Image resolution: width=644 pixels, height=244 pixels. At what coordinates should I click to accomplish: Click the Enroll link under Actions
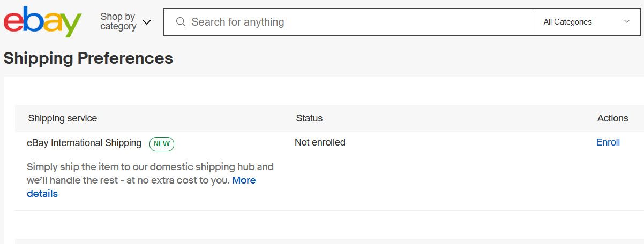[x=608, y=142]
